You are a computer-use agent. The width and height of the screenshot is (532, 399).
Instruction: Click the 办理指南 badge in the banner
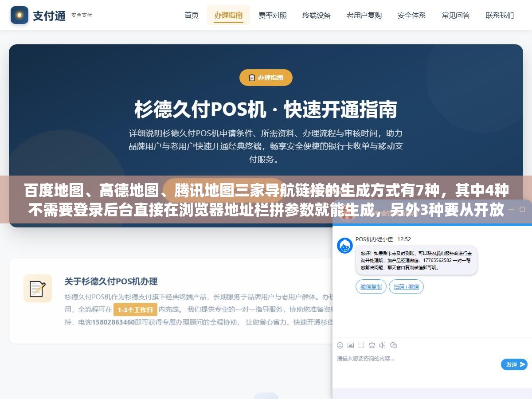coord(266,78)
